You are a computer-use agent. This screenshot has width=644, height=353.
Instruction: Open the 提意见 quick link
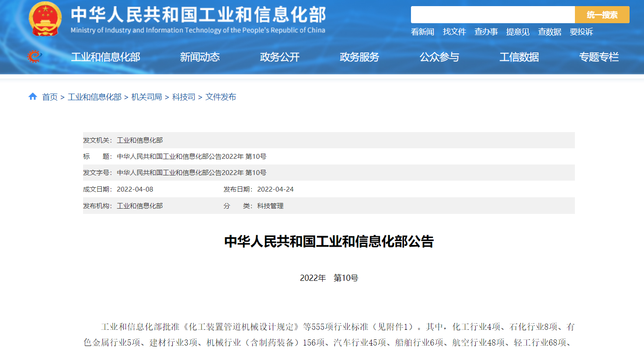click(x=518, y=32)
